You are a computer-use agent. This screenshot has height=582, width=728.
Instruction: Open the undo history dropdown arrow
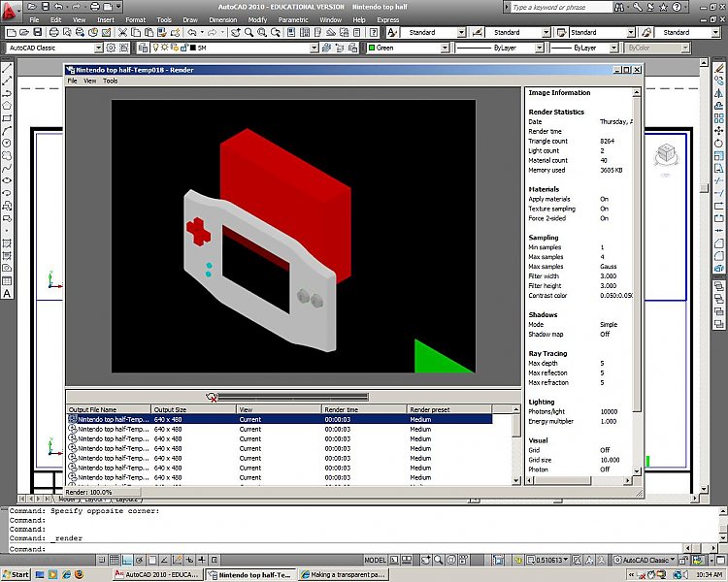coord(202,32)
